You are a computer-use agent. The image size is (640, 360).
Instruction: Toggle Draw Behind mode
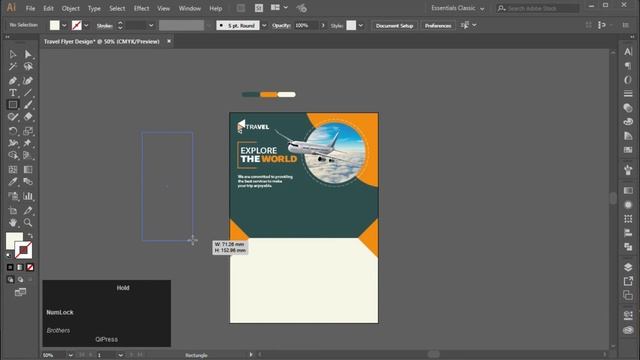click(x=20, y=280)
